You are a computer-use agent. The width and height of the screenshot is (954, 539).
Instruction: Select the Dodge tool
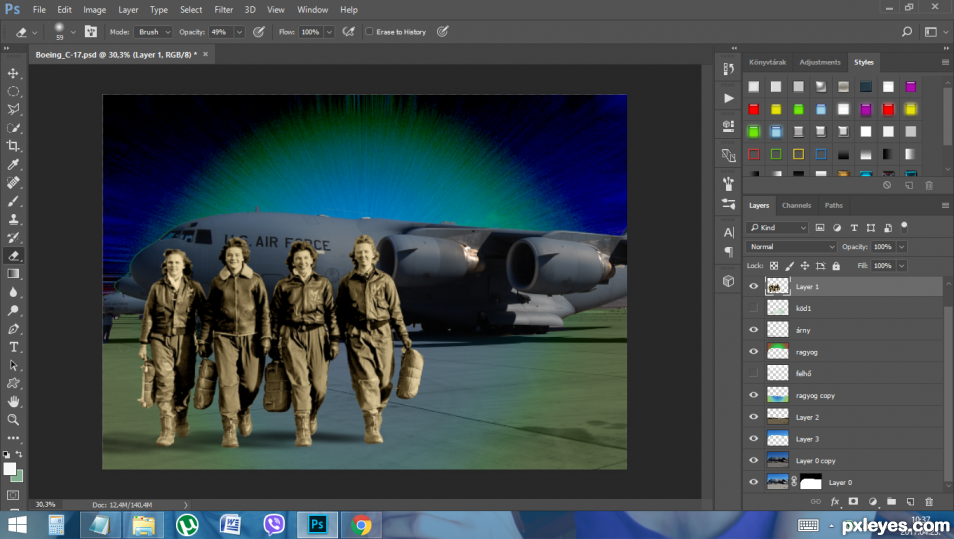pos(13,310)
